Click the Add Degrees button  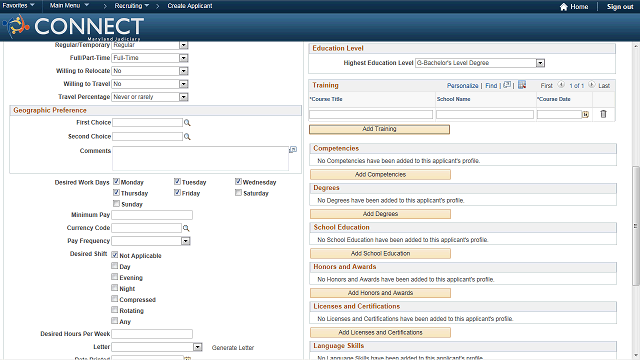pyautogui.click(x=380, y=214)
